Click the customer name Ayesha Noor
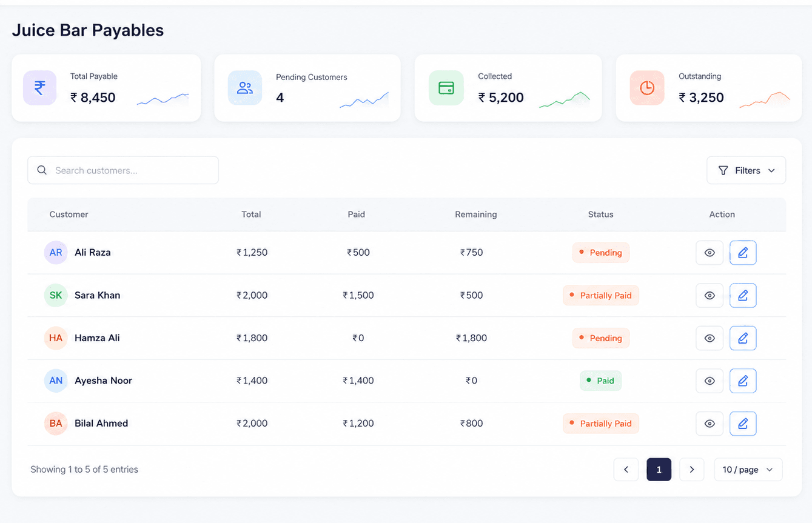 [103, 381]
